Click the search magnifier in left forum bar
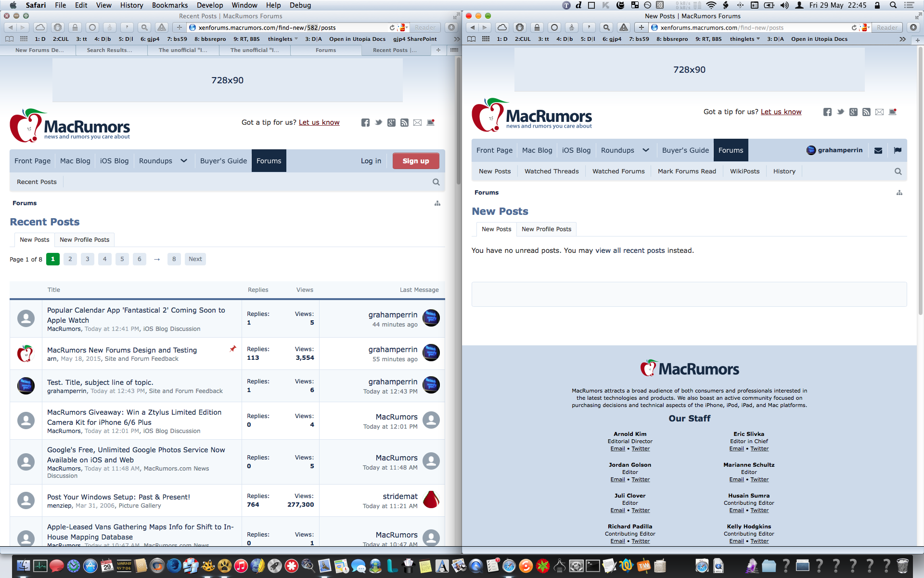The height and width of the screenshot is (578, 924). 436,182
